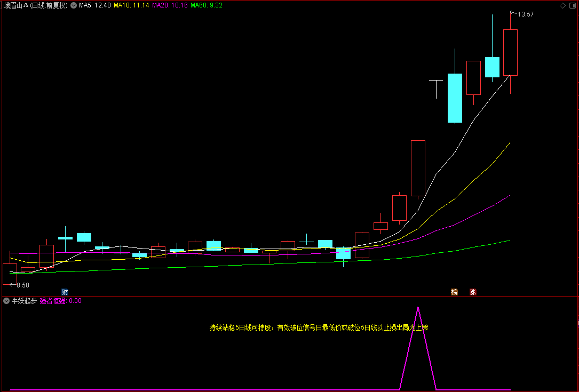Click the 财 finance marker icon

pyautogui.click(x=65, y=292)
